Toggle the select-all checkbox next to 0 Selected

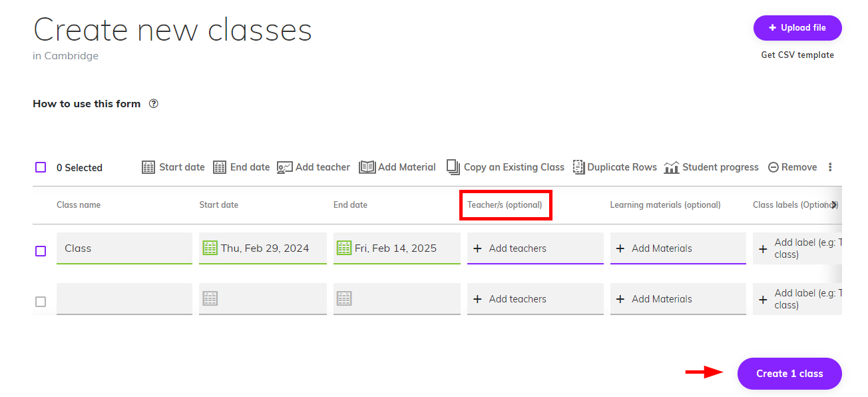pos(41,167)
